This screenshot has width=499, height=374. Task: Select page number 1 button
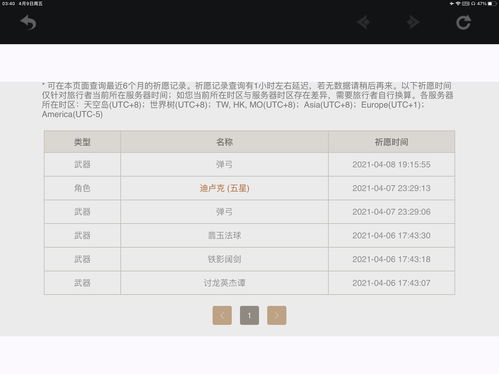coord(249,315)
